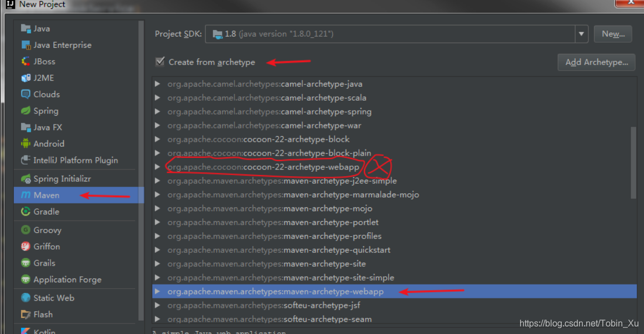Expand maven-archetype-webapp node arrow
This screenshot has height=334, width=644.
click(157, 291)
